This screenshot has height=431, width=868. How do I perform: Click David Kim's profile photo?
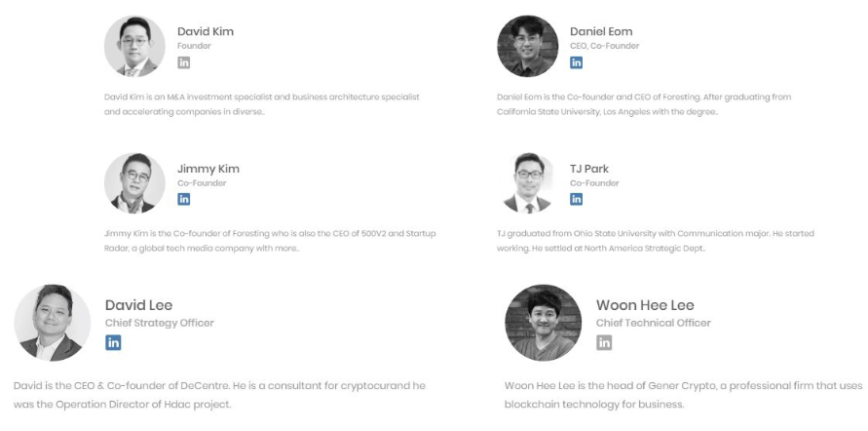pos(134,46)
